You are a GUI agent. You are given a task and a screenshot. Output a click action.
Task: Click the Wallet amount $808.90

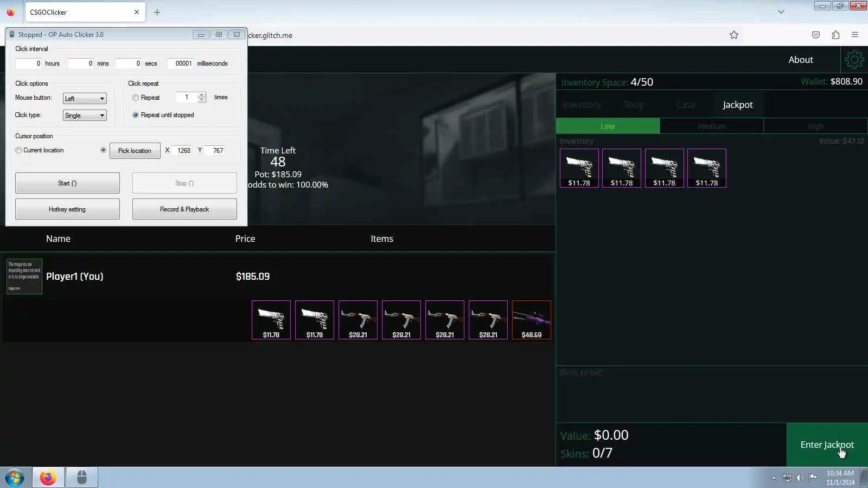(x=846, y=81)
